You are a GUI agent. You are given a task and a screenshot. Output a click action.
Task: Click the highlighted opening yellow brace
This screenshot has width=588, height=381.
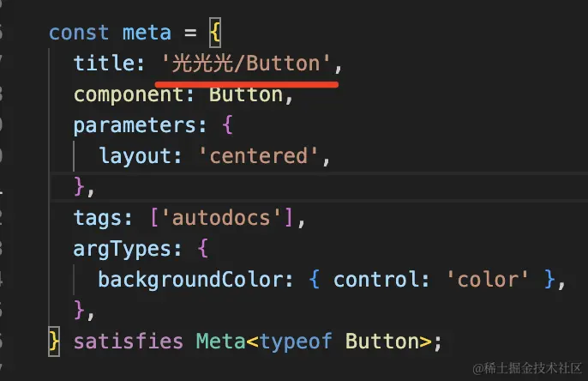point(215,33)
